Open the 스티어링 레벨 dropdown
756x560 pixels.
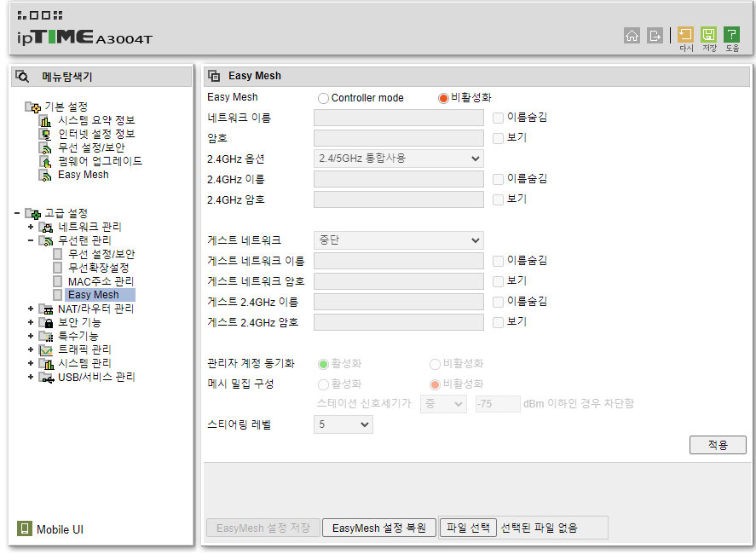[343, 424]
